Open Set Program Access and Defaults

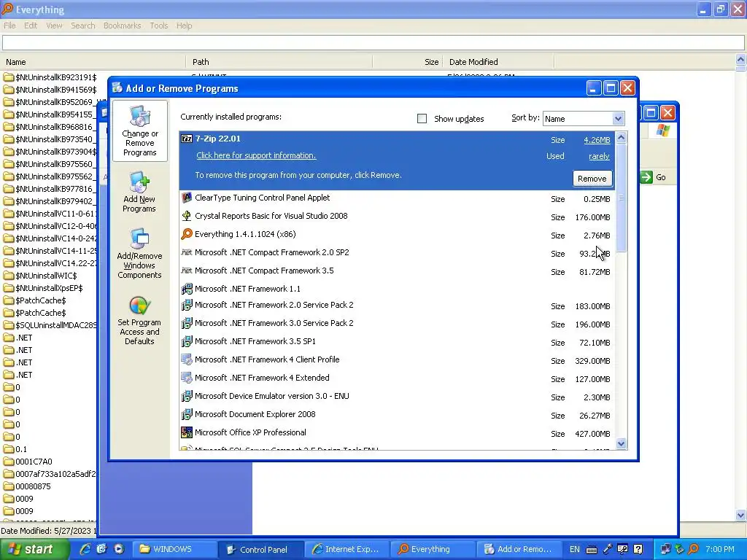139,321
